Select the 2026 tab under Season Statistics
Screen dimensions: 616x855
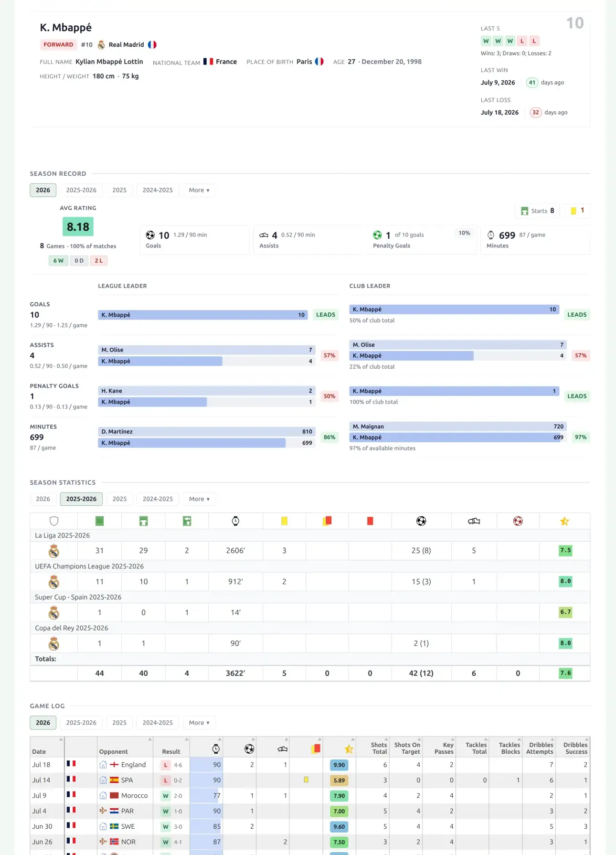(43, 499)
